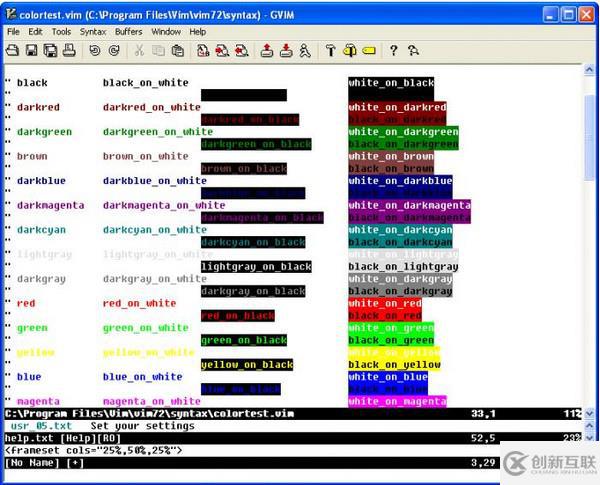
Task: Click the text 'Set your settings'
Action: (142, 426)
